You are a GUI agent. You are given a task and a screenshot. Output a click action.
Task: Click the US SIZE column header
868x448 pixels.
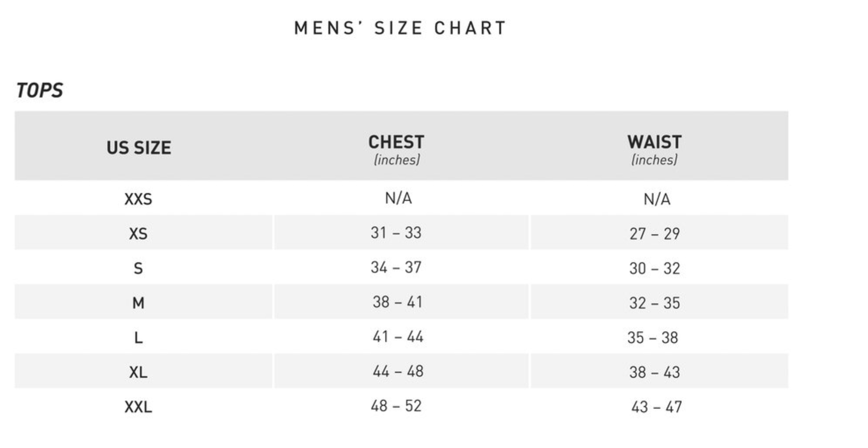click(139, 148)
